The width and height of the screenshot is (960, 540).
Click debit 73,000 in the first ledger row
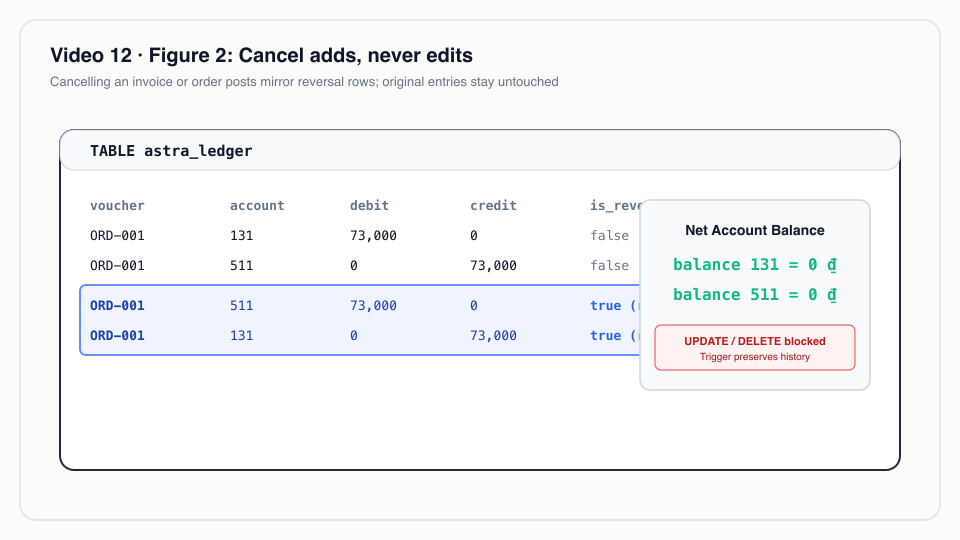tap(373, 236)
